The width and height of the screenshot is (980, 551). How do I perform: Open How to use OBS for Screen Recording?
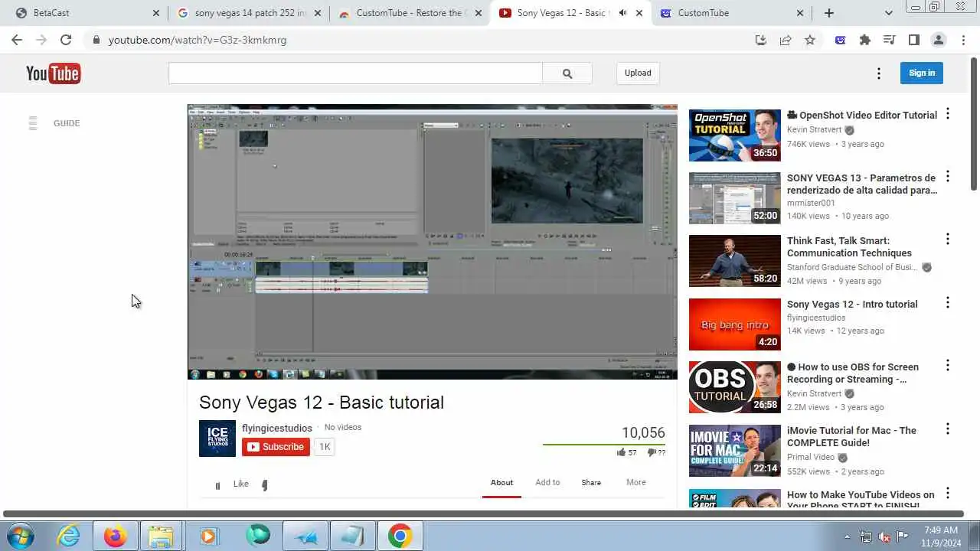853,373
